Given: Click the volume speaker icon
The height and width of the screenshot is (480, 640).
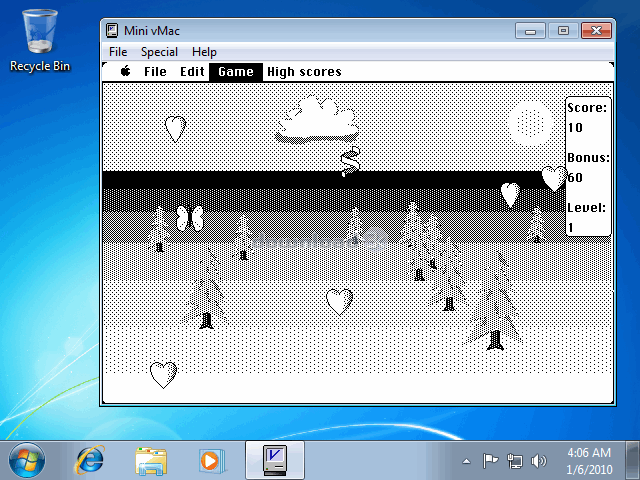Looking at the screenshot, I should [x=538, y=461].
